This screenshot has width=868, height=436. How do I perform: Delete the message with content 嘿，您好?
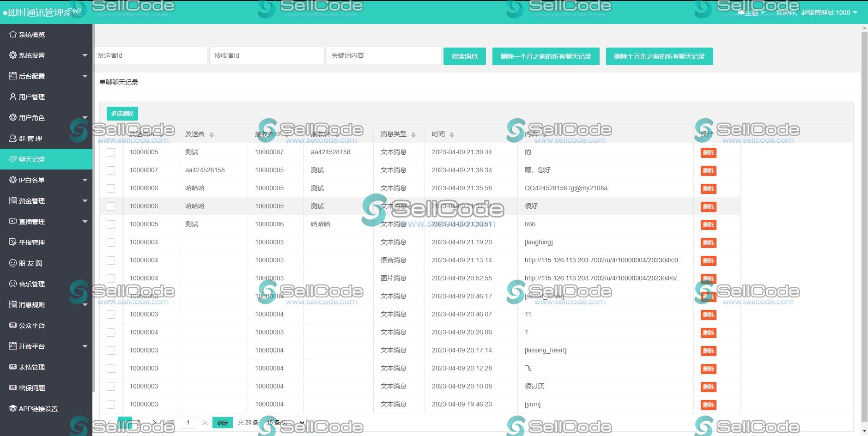[708, 170]
